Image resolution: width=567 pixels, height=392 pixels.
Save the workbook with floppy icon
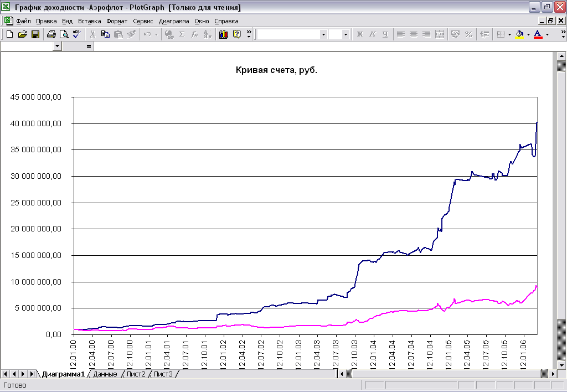[35, 34]
